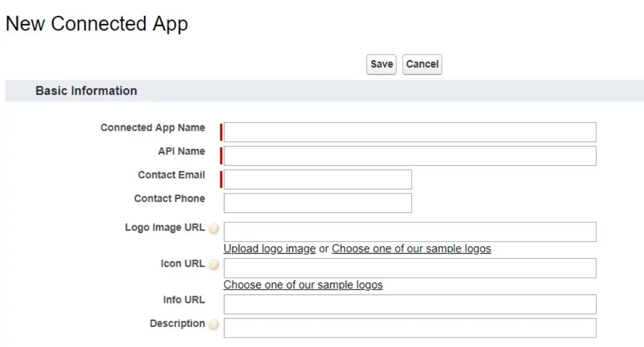
Task: Click the Description text box
Action: coord(409,327)
